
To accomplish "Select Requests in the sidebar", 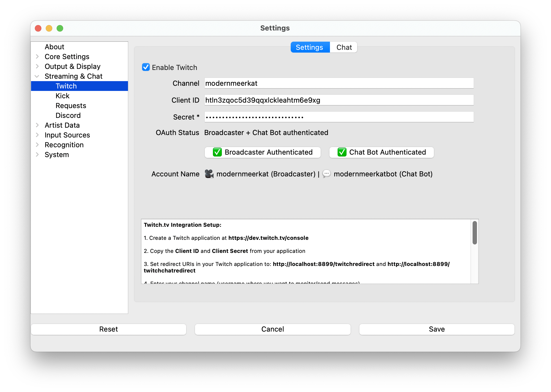I will (x=71, y=105).
